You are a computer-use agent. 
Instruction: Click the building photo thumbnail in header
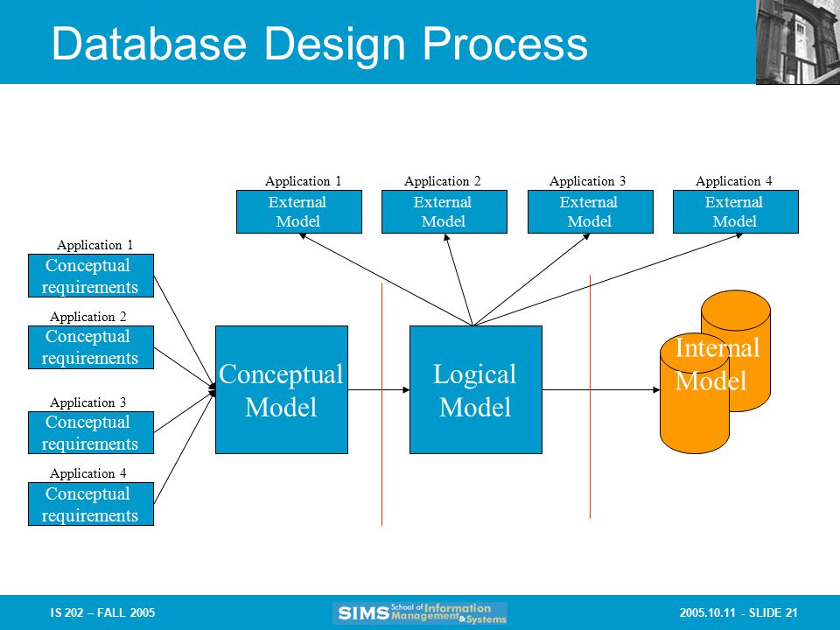[798, 42]
